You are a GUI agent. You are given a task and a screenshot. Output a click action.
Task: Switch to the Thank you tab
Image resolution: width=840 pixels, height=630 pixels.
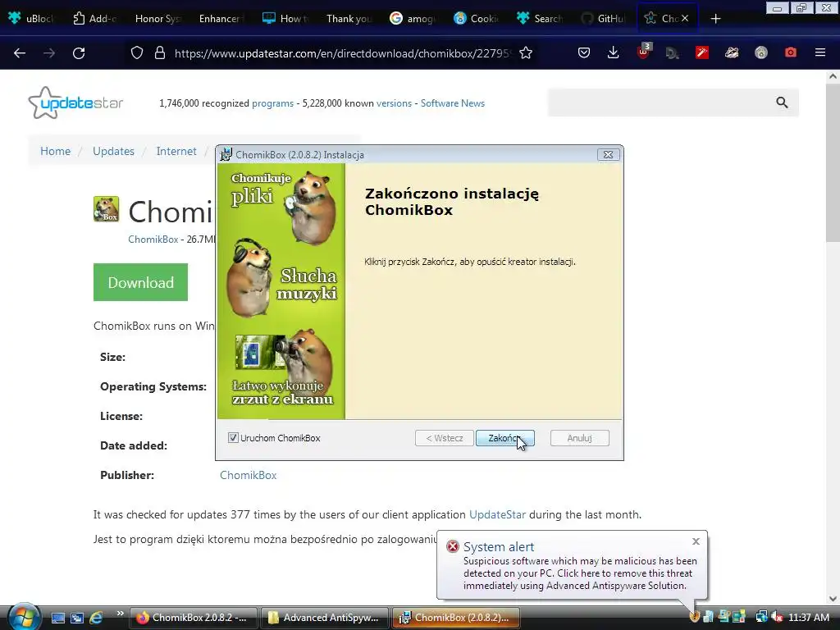[x=348, y=18]
